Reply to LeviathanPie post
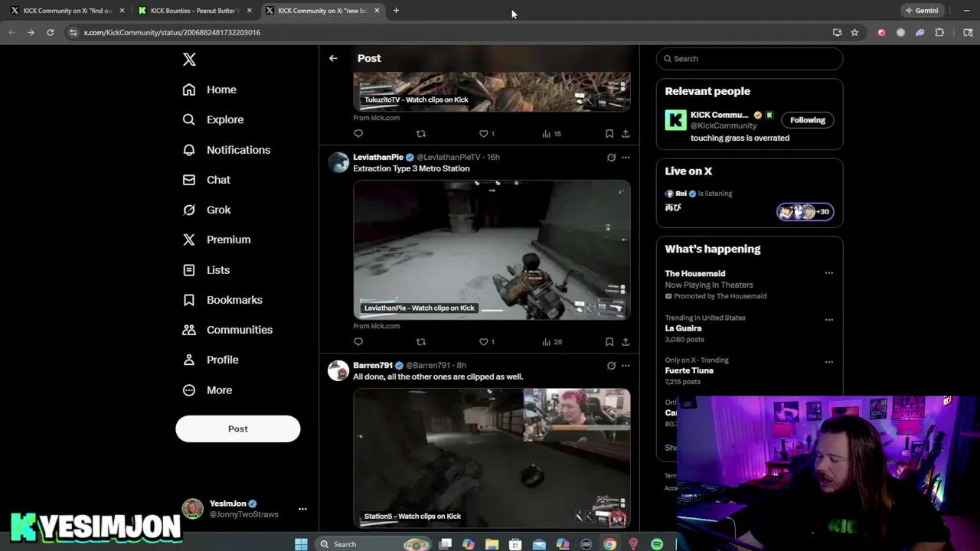 pyautogui.click(x=358, y=341)
